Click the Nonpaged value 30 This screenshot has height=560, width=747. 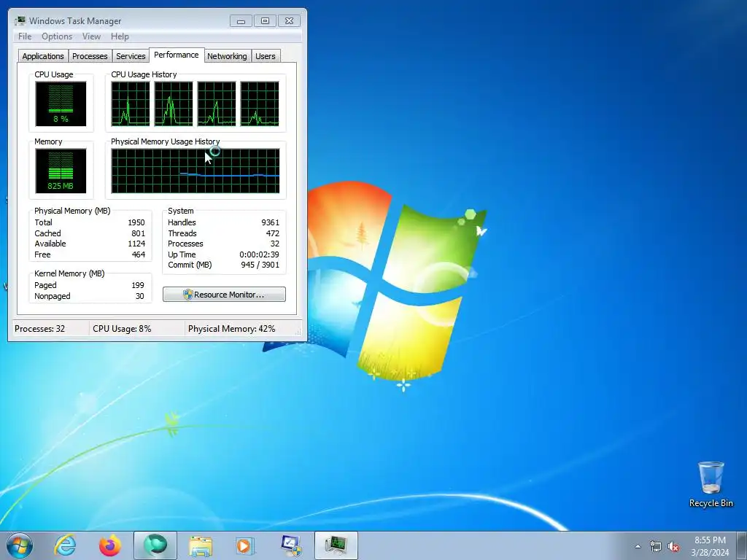click(139, 296)
